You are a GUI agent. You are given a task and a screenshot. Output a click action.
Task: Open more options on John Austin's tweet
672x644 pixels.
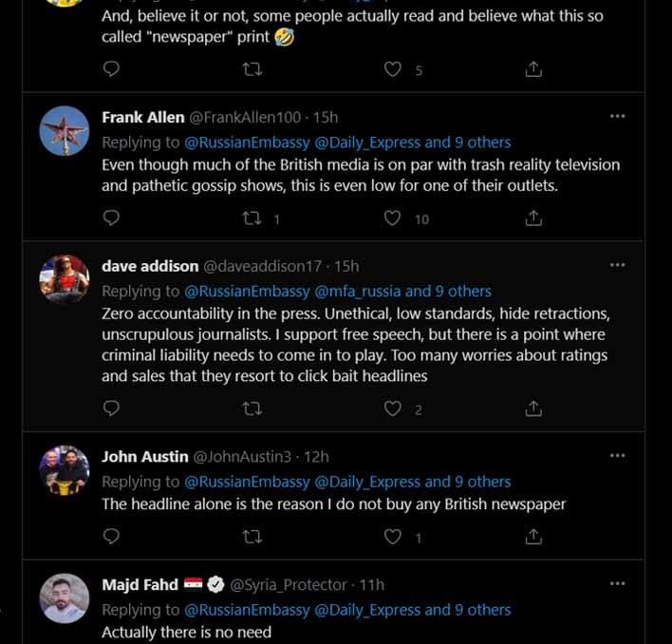pyautogui.click(x=618, y=456)
